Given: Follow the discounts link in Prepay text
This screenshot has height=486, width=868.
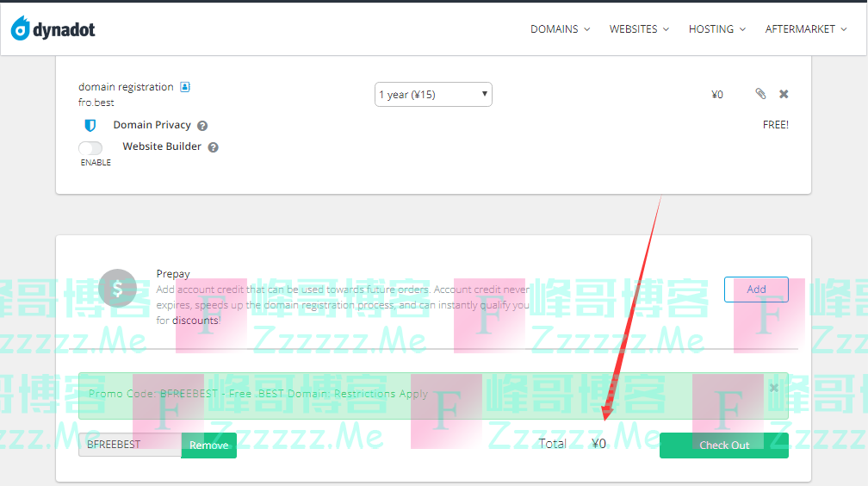Looking at the screenshot, I should 195,321.
